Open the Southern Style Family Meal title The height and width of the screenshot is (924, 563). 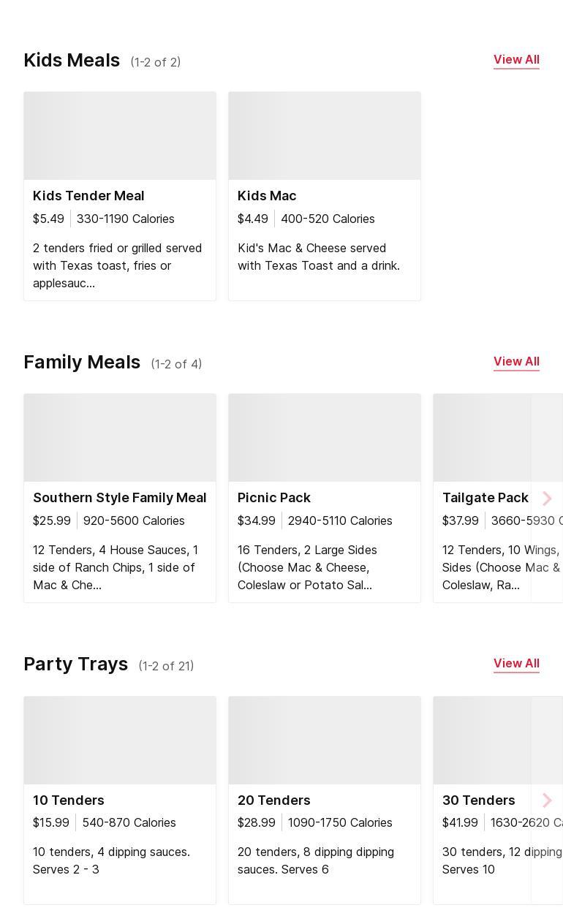120,498
